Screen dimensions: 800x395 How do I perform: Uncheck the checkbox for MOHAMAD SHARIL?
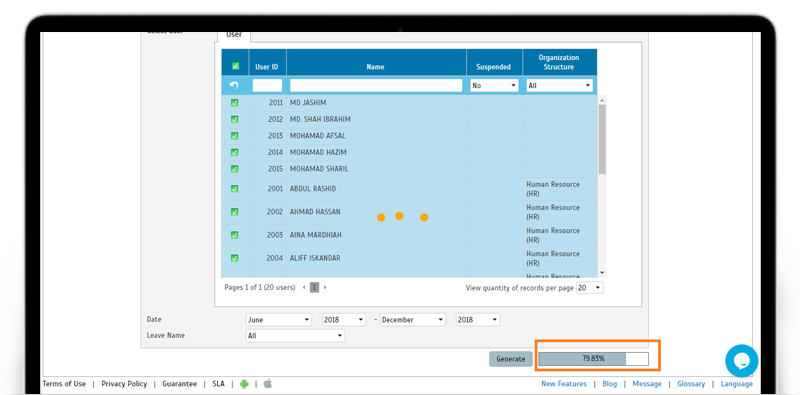(x=235, y=168)
